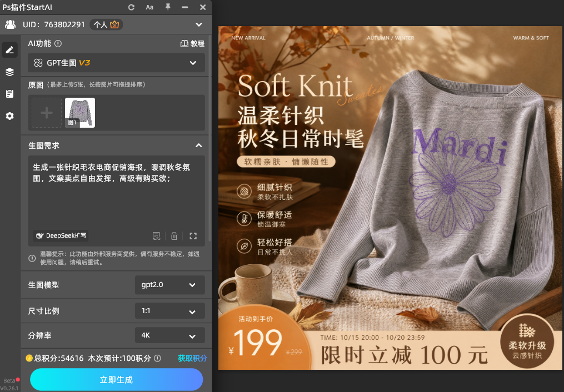Image resolution: width=564 pixels, height=392 pixels.
Task: Click the info icon beside AI功能
Action: pyautogui.click(x=58, y=43)
